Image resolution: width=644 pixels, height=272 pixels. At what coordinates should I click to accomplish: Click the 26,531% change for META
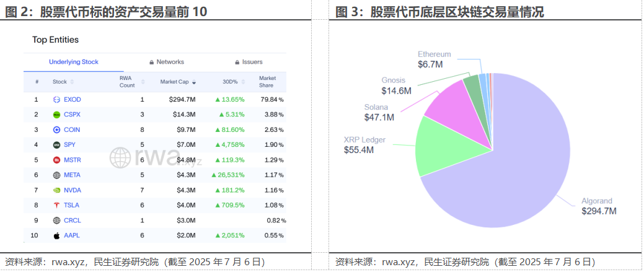[228, 175]
